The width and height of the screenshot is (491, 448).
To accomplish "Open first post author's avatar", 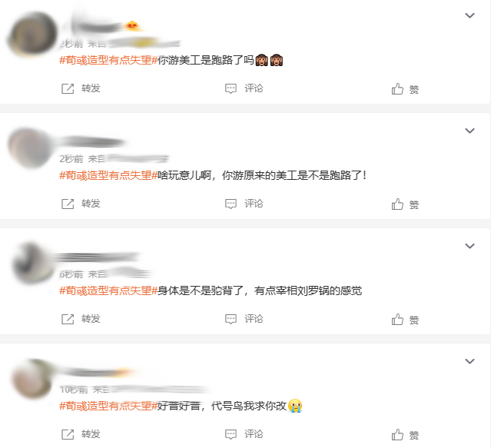I will 32,34.
